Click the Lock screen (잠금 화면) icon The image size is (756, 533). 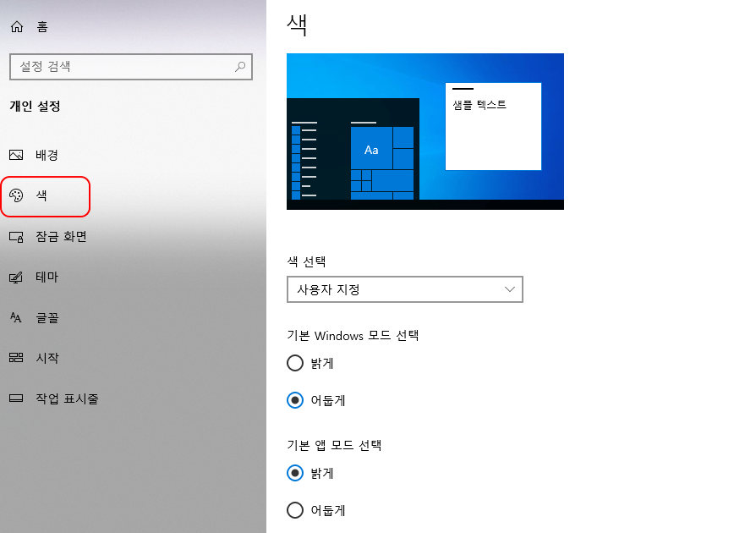click(x=16, y=236)
